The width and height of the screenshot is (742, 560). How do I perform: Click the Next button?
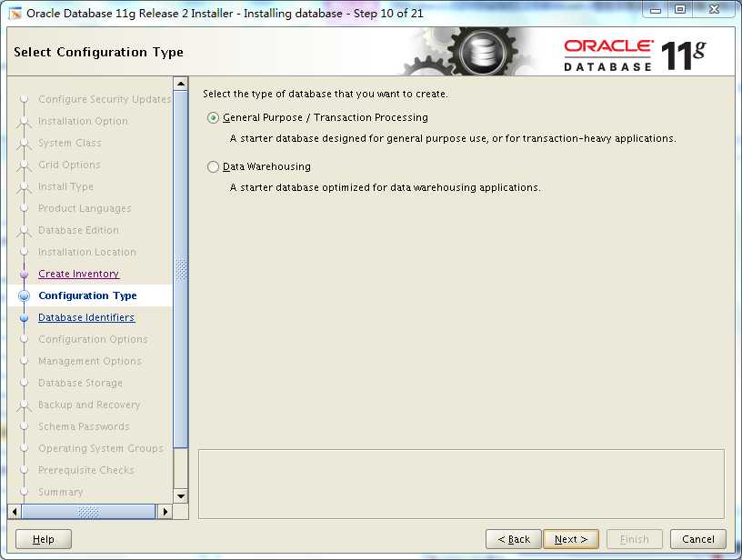571,539
